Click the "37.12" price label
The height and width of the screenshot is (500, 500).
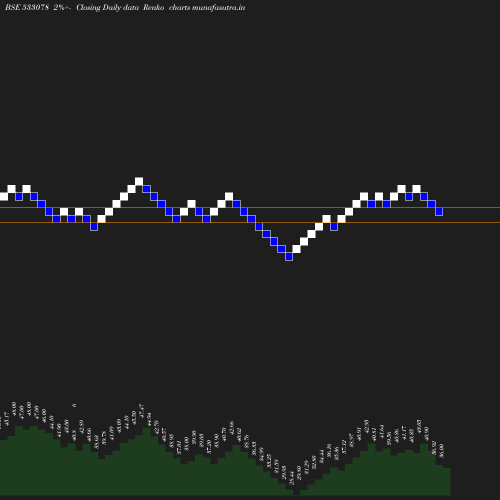(x=344, y=447)
